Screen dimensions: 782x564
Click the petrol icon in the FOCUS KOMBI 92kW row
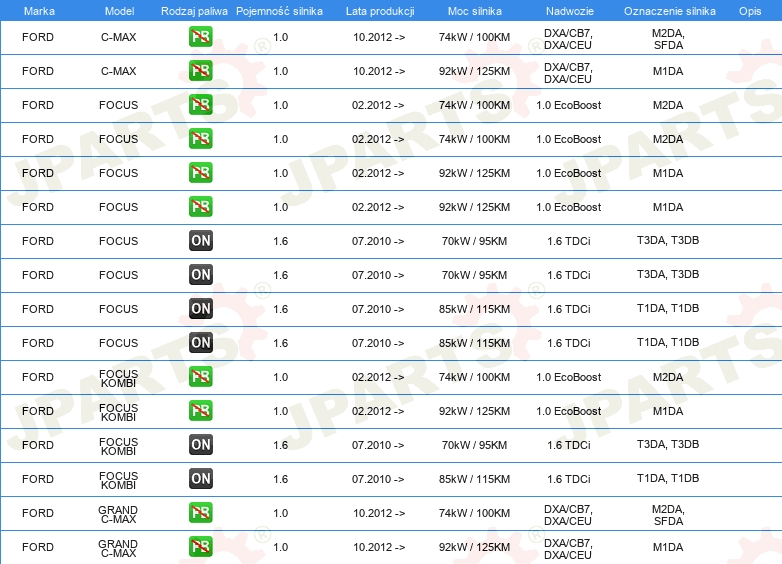point(200,411)
